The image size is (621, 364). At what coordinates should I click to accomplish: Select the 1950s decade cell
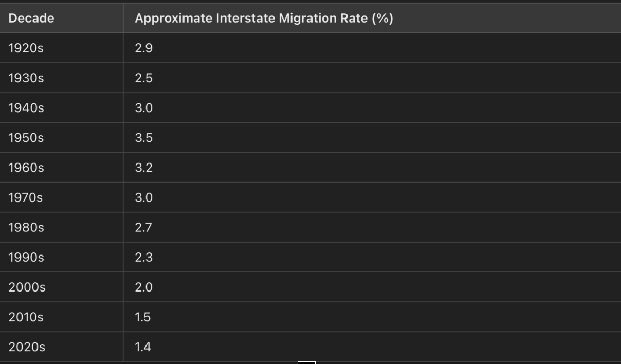26,138
